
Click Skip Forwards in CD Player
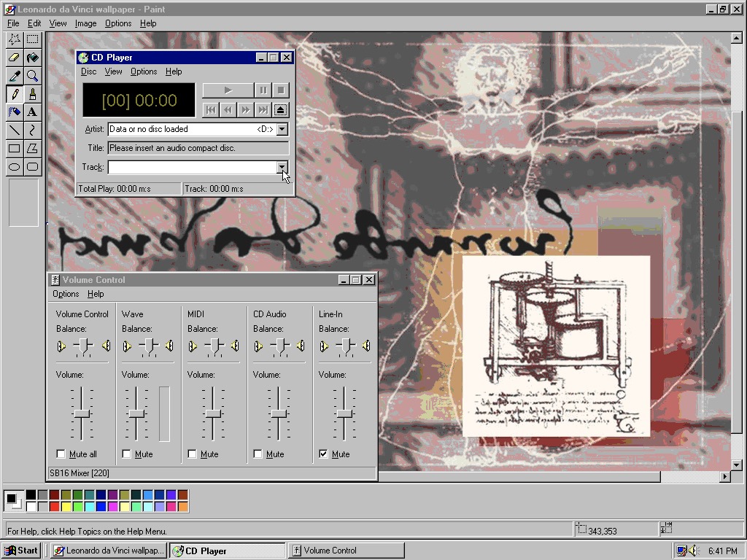[245, 110]
